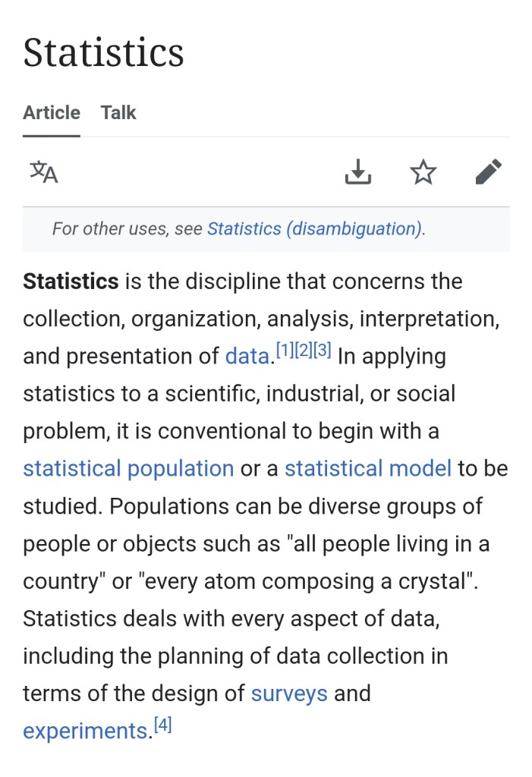Open the language selection icon

(x=44, y=172)
